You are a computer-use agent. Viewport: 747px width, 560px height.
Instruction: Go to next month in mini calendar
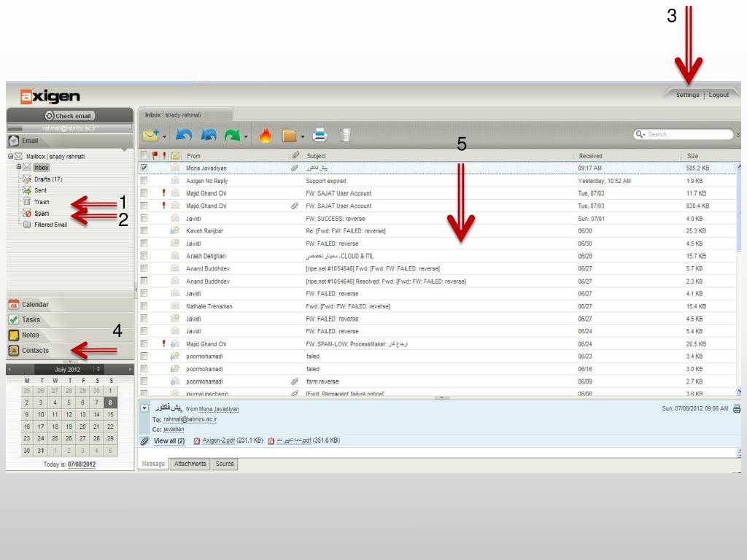pyautogui.click(x=130, y=369)
